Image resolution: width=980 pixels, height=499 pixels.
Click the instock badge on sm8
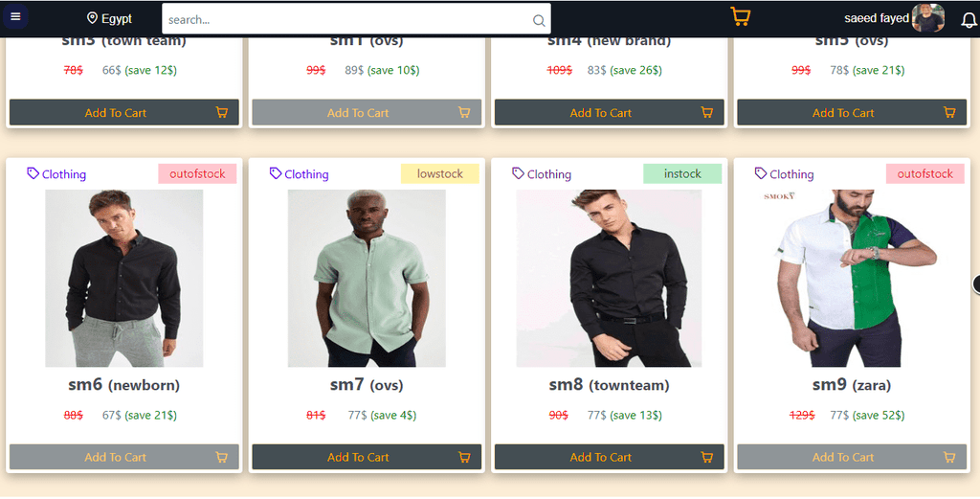click(682, 174)
